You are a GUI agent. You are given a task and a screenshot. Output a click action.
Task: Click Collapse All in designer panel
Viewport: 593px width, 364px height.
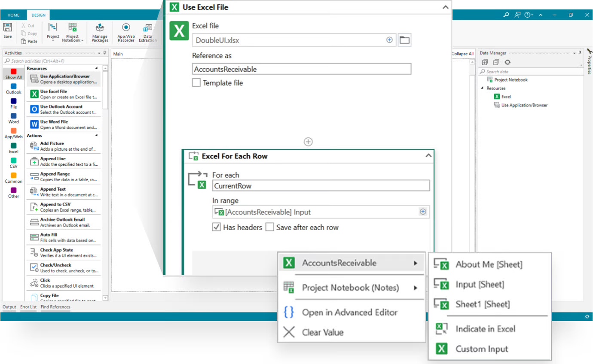462,54
